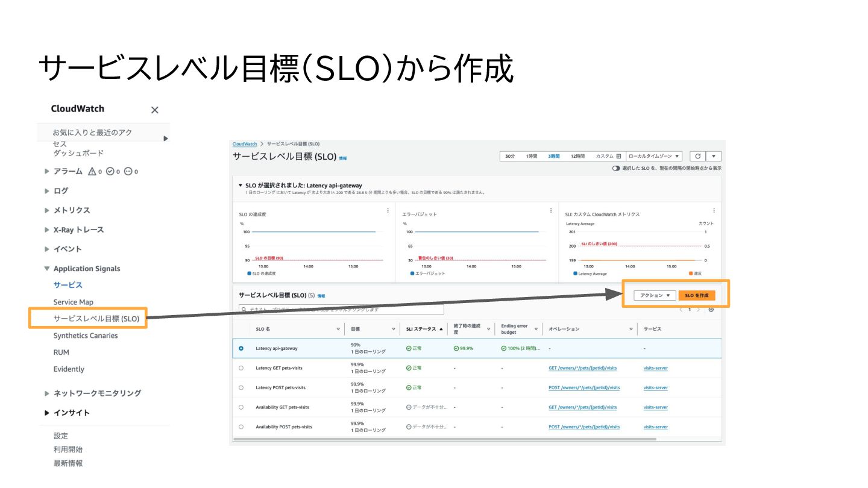Open Service Map in the sidebar
Screen dimensions: 868x488
click(x=74, y=302)
